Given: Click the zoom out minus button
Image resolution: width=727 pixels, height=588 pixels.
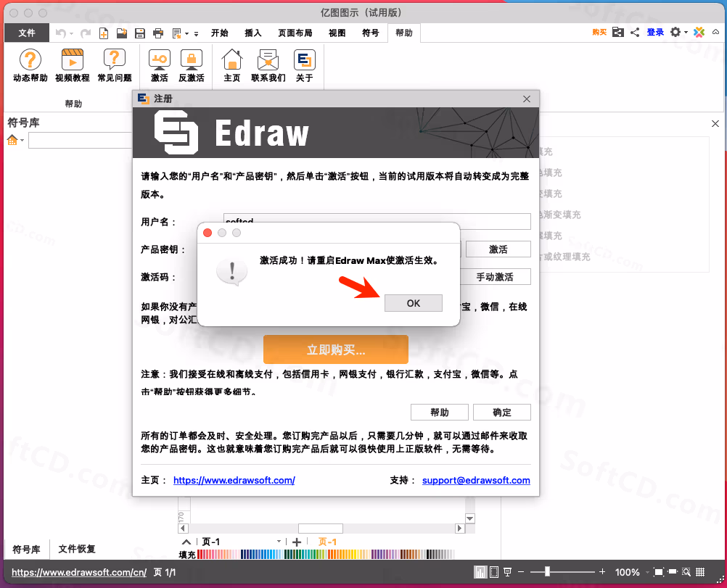Looking at the screenshot, I should point(521,572).
